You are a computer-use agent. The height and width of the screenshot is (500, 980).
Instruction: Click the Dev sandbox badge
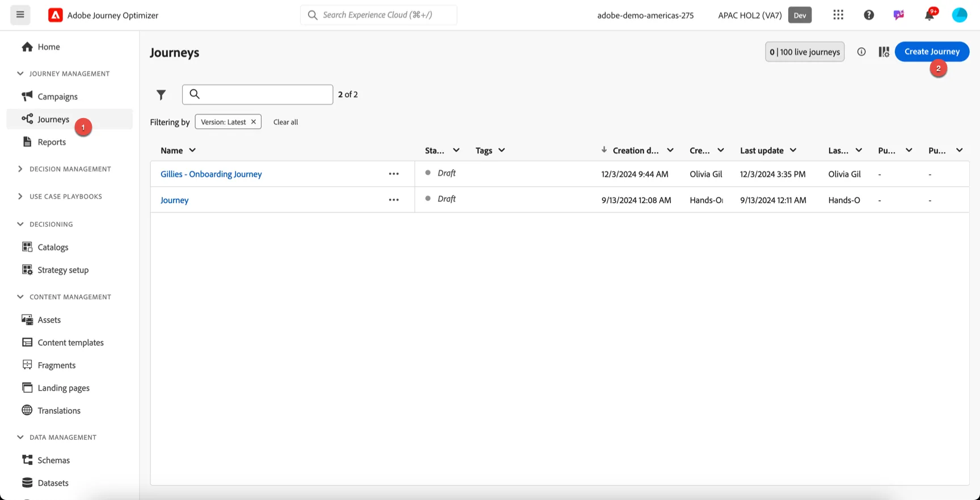[x=800, y=15]
